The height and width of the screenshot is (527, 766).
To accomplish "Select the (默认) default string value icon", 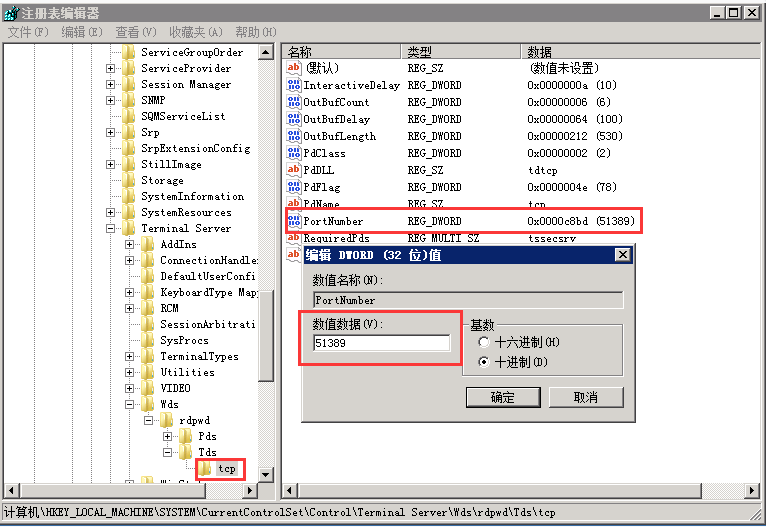I will (294, 68).
